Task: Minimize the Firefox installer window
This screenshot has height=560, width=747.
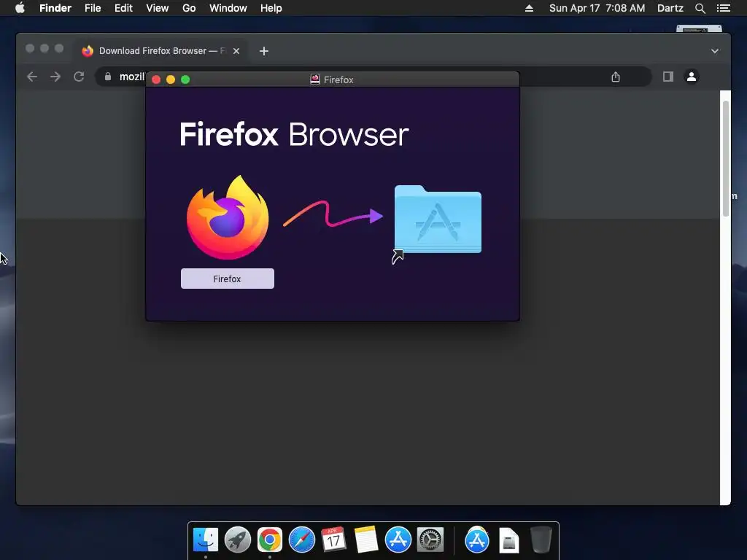Action: click(171, 79)
